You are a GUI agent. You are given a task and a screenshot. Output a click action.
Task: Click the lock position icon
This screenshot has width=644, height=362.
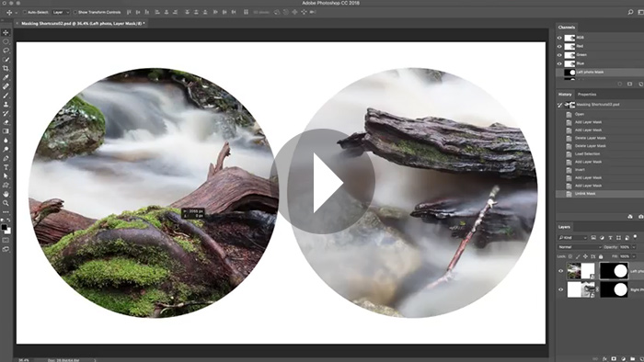pyautogui.click(x=585, y=256)
